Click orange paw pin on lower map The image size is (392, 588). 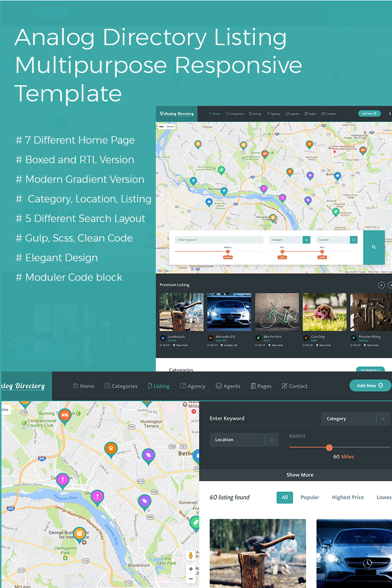[x=111, y=449]
